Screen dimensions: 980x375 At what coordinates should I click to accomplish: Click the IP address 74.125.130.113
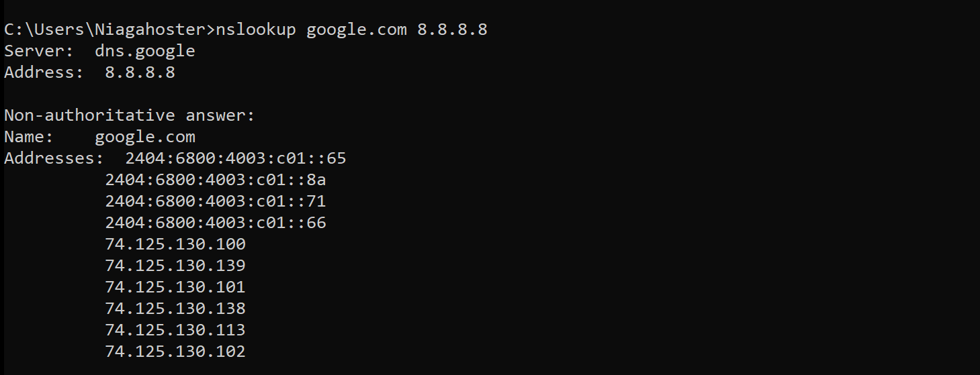point(175,330)
